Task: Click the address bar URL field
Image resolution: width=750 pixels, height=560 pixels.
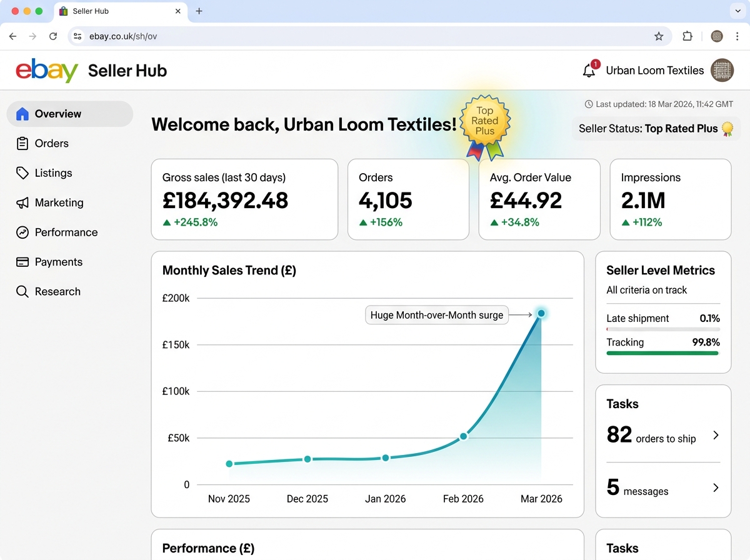Action: click(369, 36)
